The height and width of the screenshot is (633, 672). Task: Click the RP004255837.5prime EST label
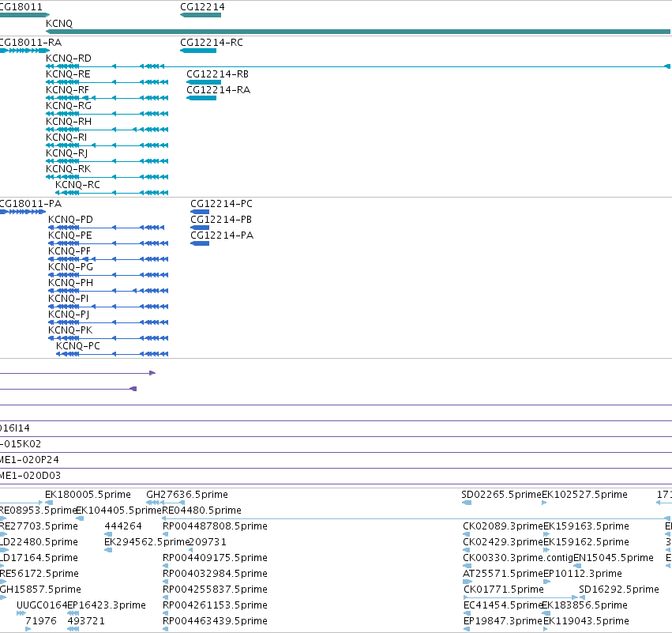pyautogui.click(x=215, y=590)
